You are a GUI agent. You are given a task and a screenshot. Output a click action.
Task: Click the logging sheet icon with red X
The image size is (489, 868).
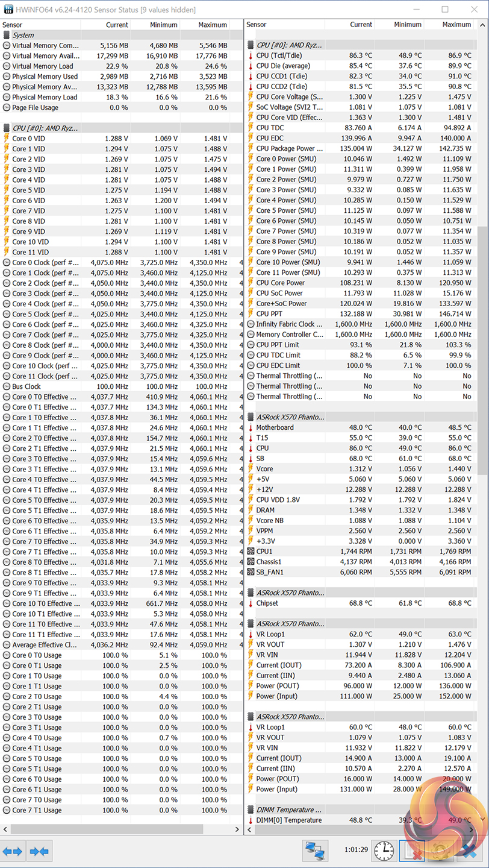[412, 851]
